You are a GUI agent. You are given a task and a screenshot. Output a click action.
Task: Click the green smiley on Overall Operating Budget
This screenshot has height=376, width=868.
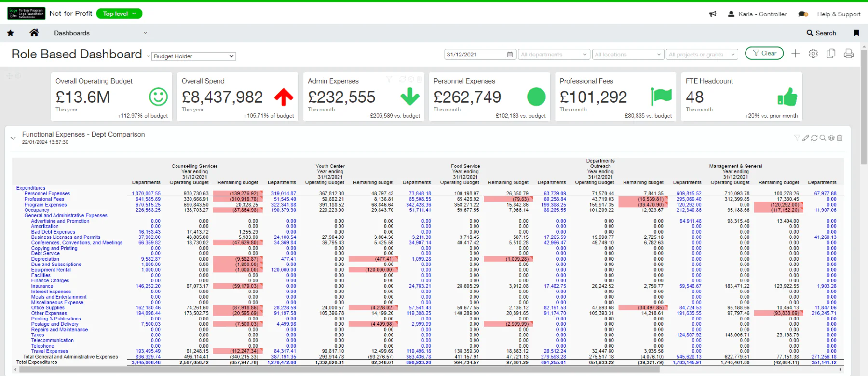coord(158,97)
